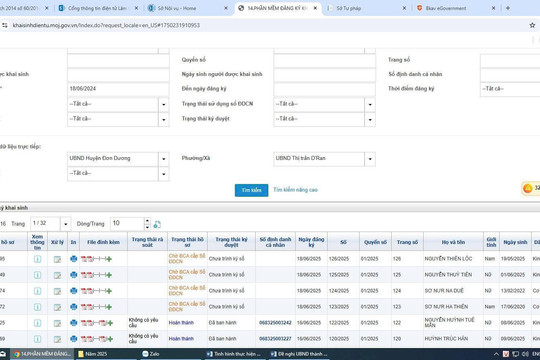Screen dimensions: 540x360
Task: Click the refresh icon beside Dòng/Trang
Action: tap(157, 225)
